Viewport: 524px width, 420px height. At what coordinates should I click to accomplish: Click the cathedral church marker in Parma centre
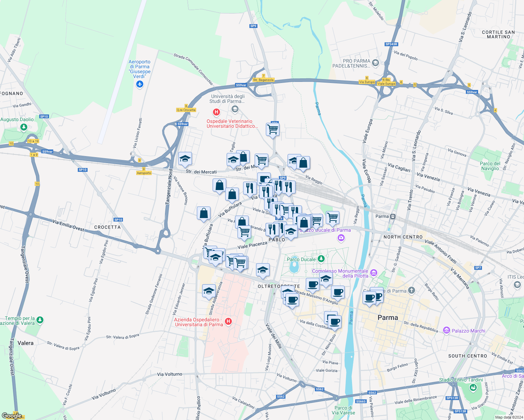click(412, 290)
